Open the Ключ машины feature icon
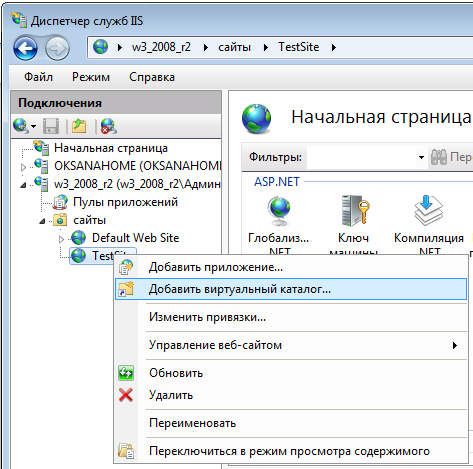 tap(355, 211)
